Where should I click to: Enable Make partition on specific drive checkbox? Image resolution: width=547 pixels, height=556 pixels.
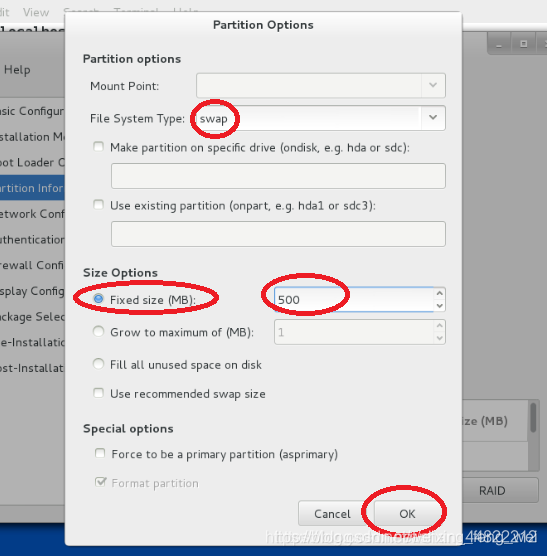(98, 146)
